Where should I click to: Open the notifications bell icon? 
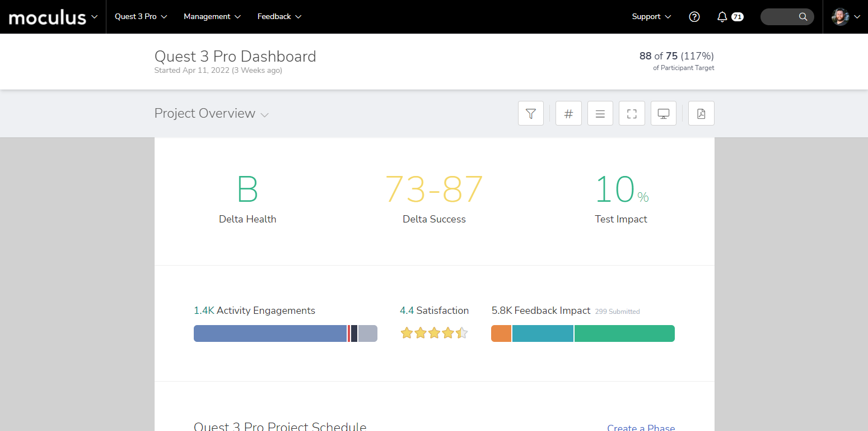(x=722, y=17)
